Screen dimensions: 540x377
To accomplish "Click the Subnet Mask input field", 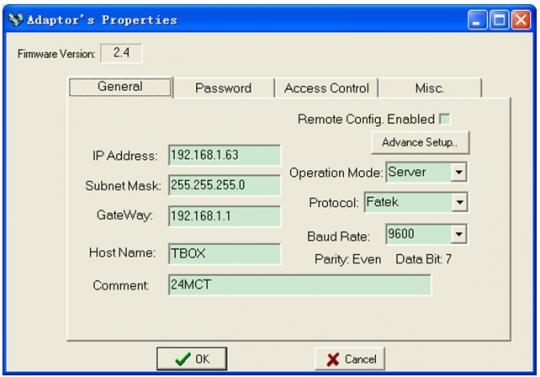I will [x=225, y=185].
